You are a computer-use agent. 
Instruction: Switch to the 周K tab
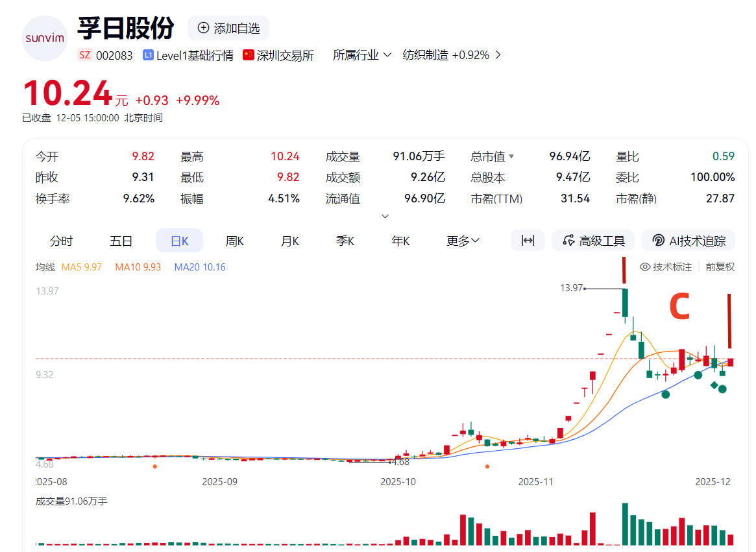(x=235, y=241)
